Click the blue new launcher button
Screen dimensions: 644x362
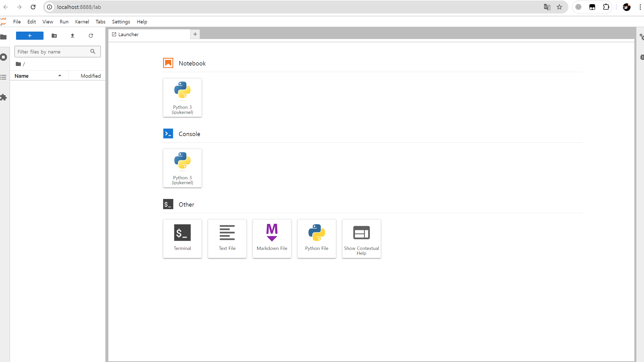30,36
